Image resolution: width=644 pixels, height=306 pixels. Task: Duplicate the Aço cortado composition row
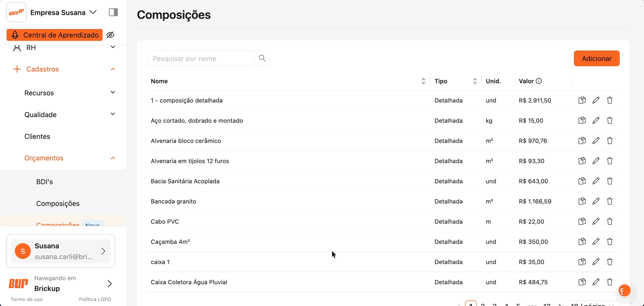[582, 121]
